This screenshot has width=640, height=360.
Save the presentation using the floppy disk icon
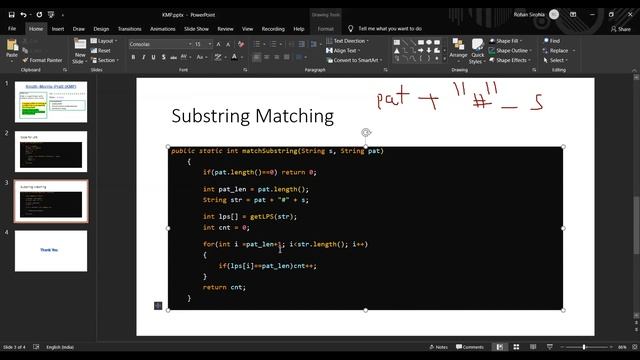click(11, 15)
